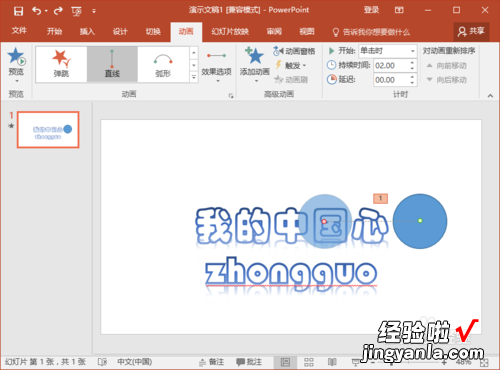Choose the 直线 line motion path
Viewport: 500px width, 370px height.
point(112,64)
